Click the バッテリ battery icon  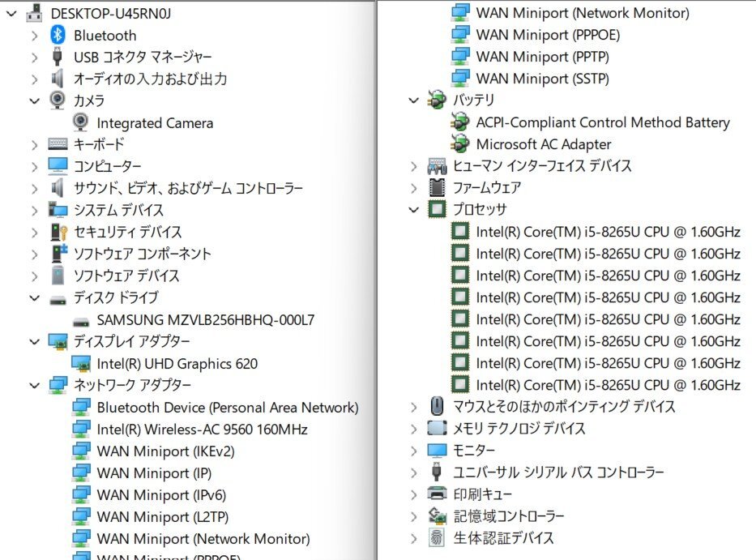tap(437, 100)
